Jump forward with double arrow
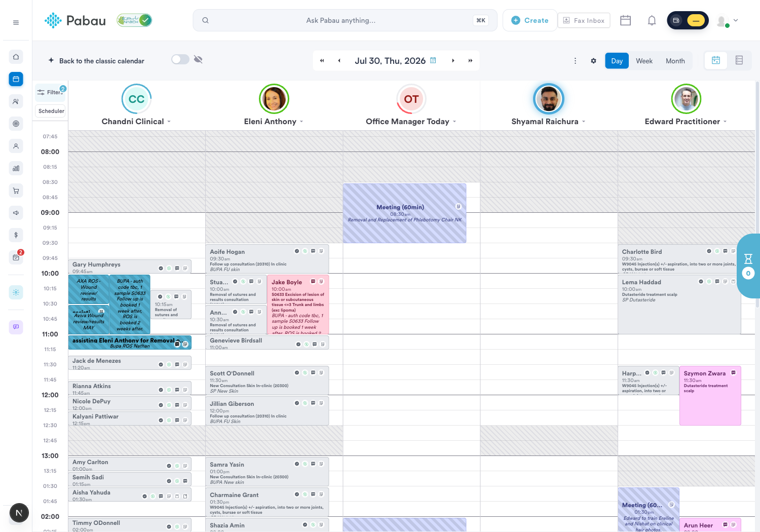Image resolution: width=760 pixels, height=532 pixels. click(x=470, y=61)
